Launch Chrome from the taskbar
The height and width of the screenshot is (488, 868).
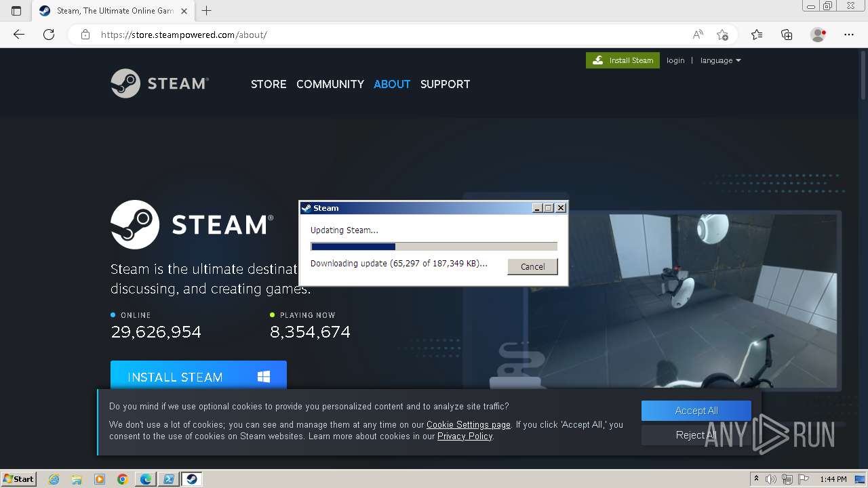click(x=123, y=479)
